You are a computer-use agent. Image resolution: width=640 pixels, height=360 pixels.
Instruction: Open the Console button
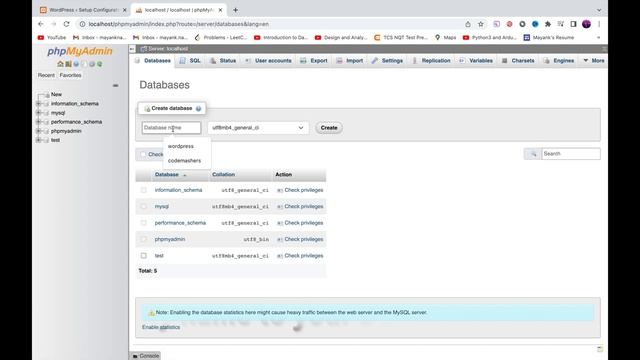coord(145,356)
